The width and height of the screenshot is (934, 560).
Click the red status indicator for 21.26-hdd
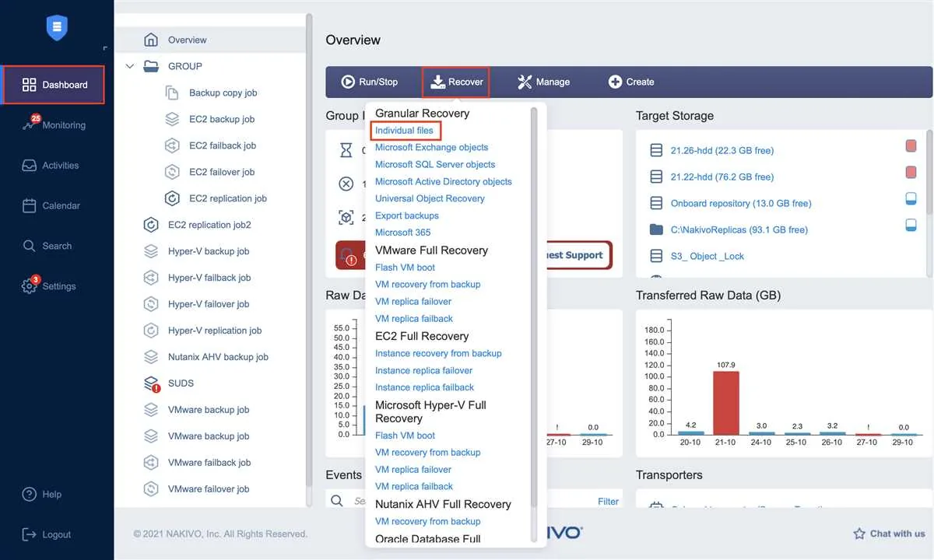(x=911, y=145)
